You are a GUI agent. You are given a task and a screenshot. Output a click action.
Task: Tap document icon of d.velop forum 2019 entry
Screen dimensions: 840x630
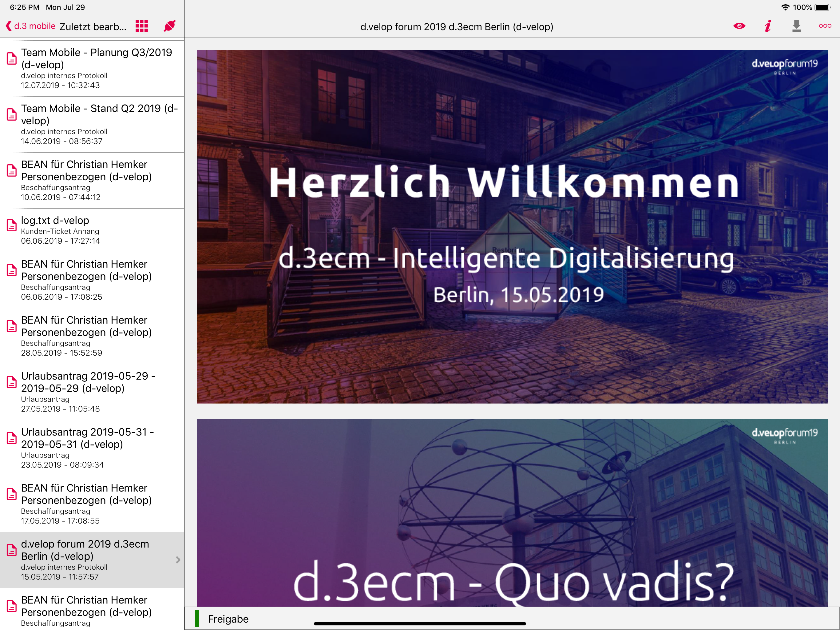pyautogui.click(x=12, y=550)
